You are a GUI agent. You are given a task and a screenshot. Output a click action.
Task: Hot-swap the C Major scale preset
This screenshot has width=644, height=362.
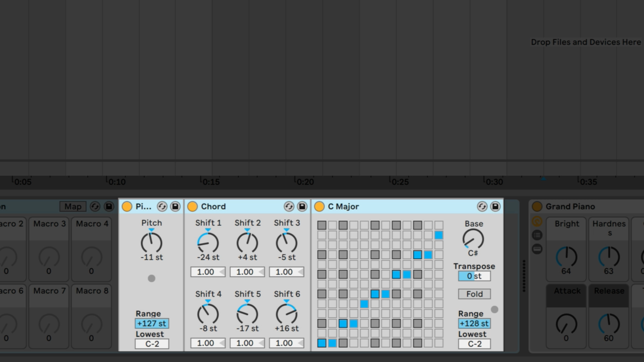482,206
